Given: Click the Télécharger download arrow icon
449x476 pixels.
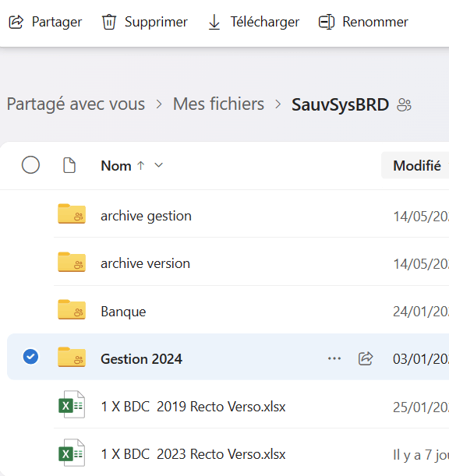Looking at the screenshot, I should point(214,22).
